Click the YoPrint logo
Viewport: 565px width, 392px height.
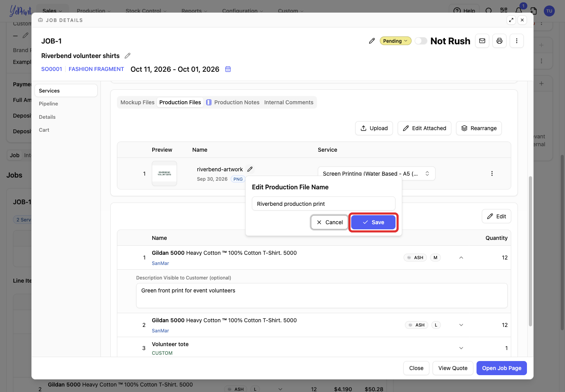(x=20, y=11)
